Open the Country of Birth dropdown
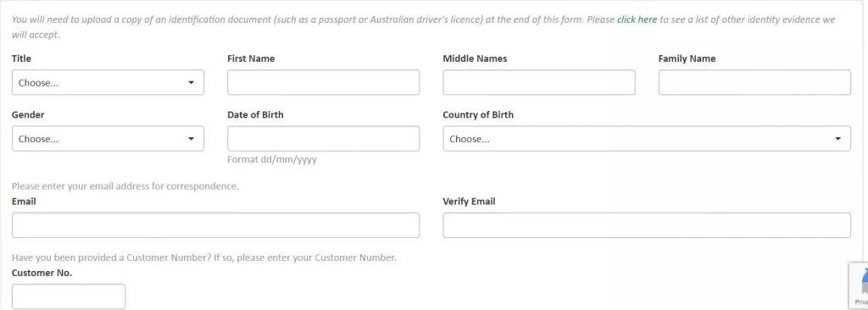Screen dimensions: 868x310 (x=647, y=139)
